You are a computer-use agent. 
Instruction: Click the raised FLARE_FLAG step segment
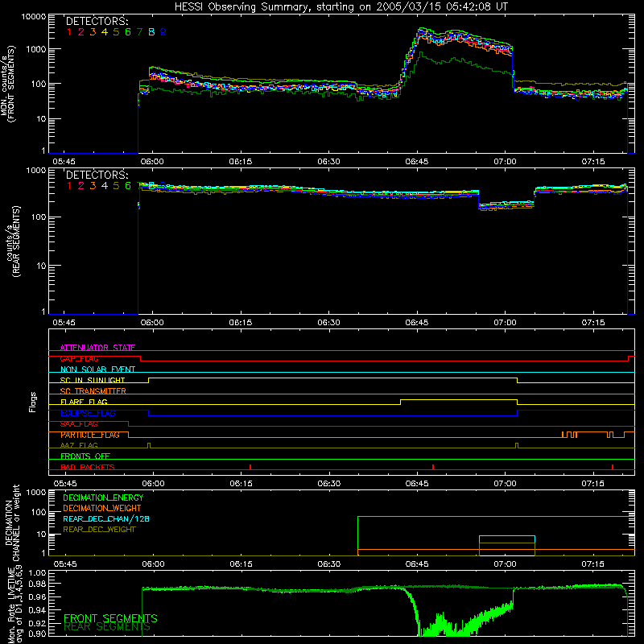click(x=459, y=399)
